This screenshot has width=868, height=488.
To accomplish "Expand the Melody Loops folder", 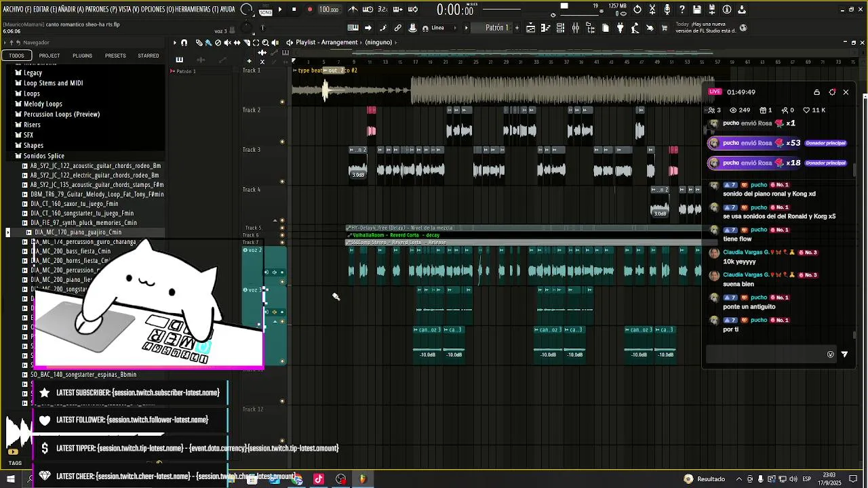I will pos(43,104).
